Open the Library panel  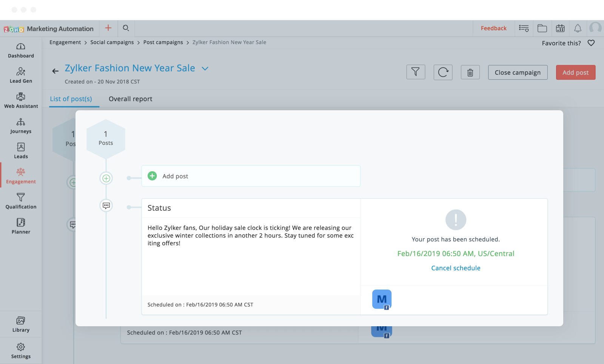(20, 324)
